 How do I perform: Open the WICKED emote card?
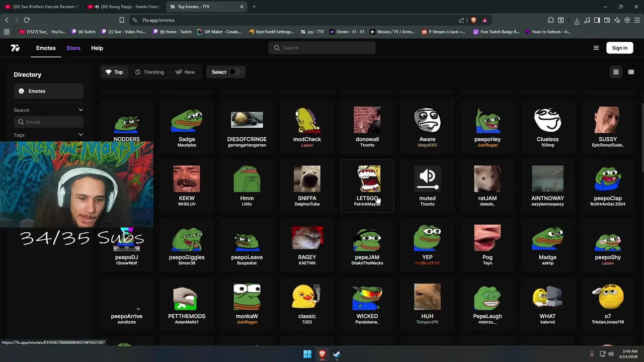click(x=367, y=304)
